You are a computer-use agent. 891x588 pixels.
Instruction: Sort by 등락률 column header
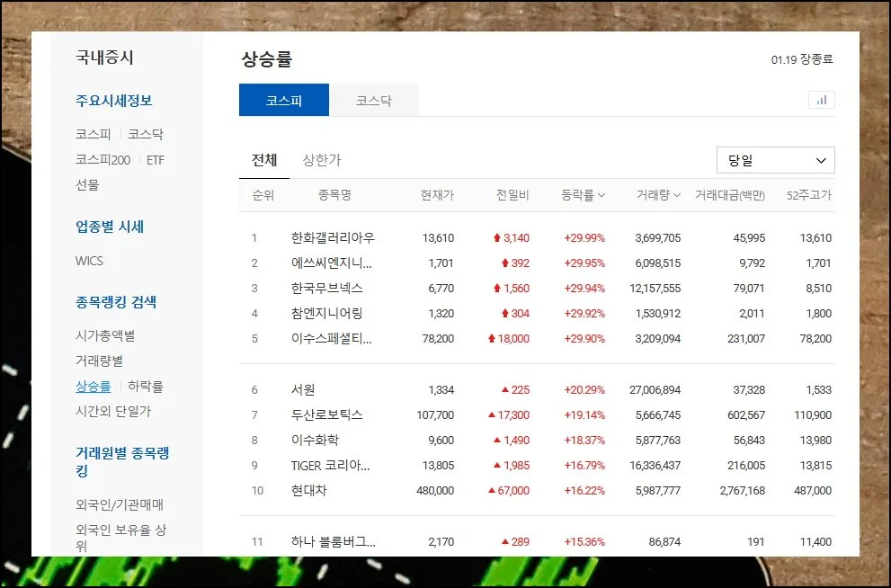click(583, 195)
